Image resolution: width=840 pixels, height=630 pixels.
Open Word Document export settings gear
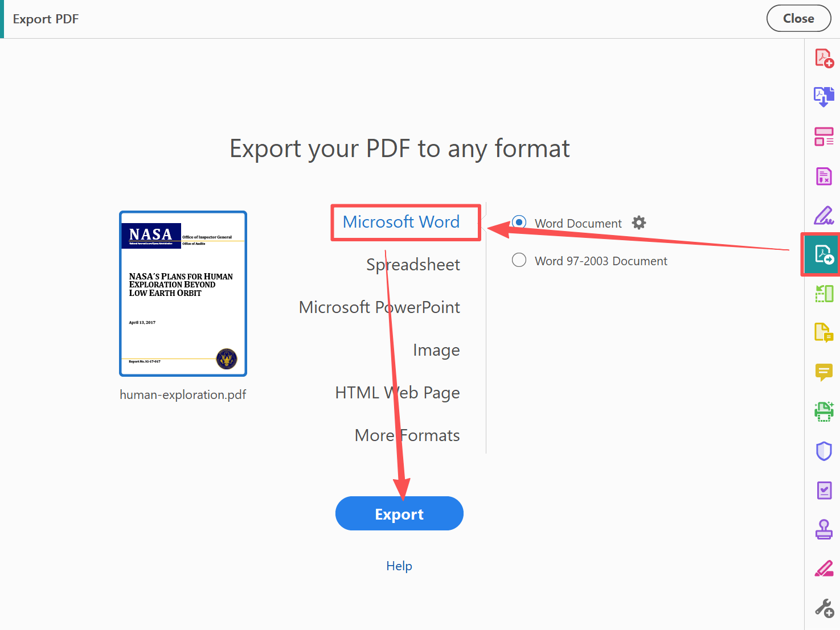point(638,223)
